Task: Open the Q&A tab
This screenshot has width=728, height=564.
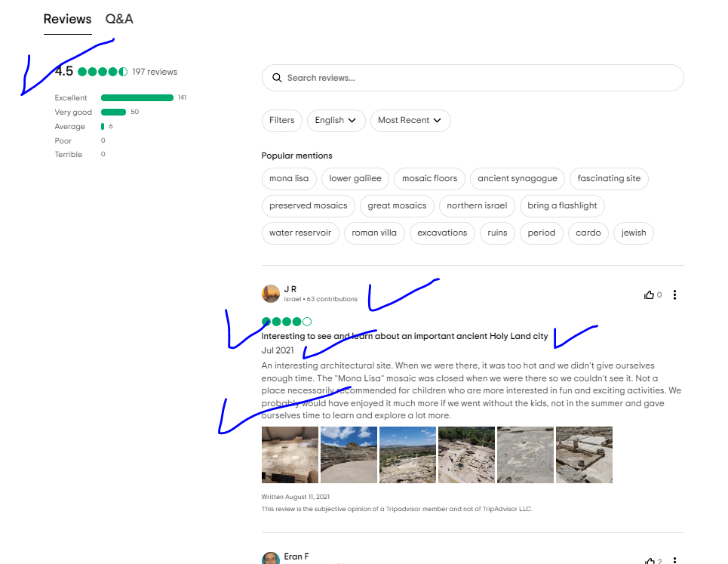Action: tap(119, 19)
